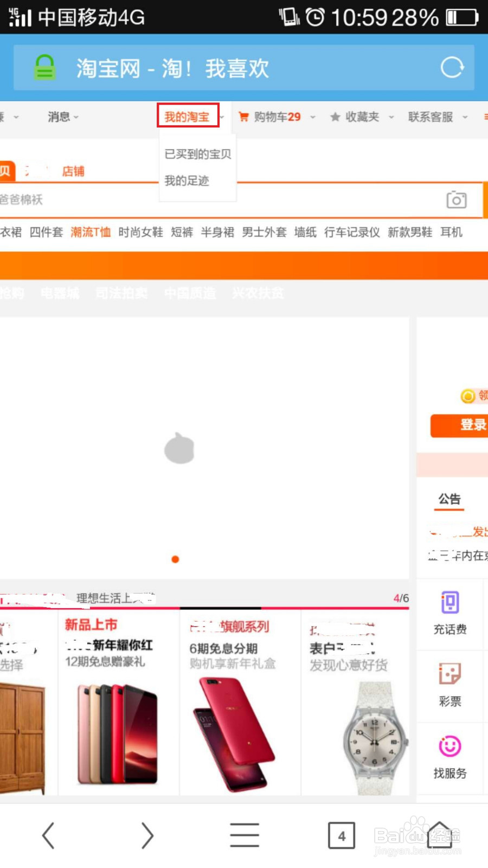Tap the gold coin icon

[x=468, y=397]
